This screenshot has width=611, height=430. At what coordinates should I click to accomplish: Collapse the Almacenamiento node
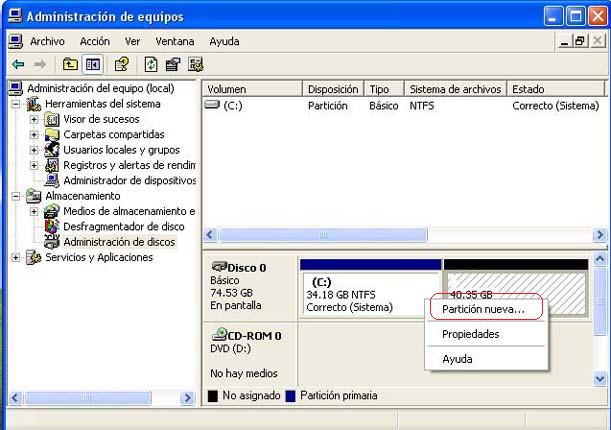[16, 196]
